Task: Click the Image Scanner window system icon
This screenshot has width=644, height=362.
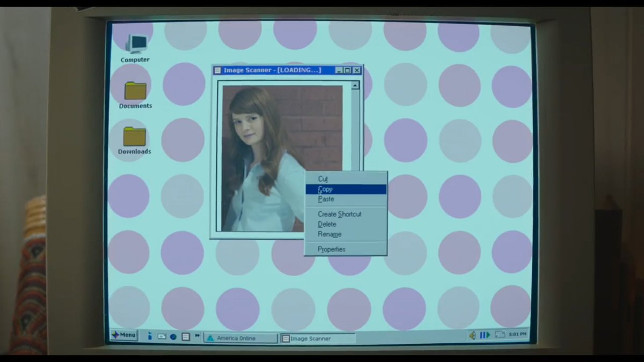Action: [218, 70]
